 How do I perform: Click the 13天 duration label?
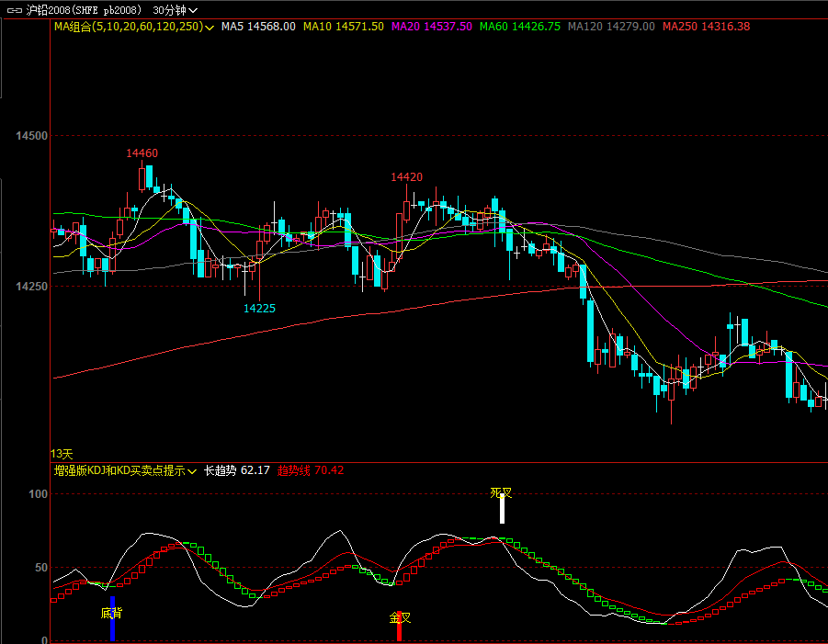tap(62, 454)
